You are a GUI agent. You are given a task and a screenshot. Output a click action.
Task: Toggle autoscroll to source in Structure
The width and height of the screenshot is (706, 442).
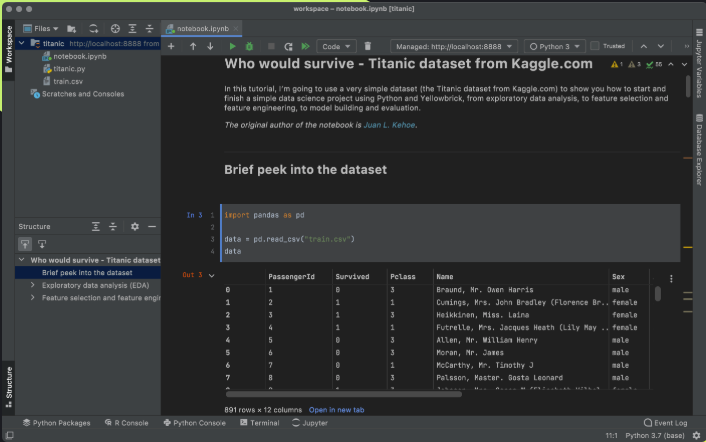pos(25,244)
